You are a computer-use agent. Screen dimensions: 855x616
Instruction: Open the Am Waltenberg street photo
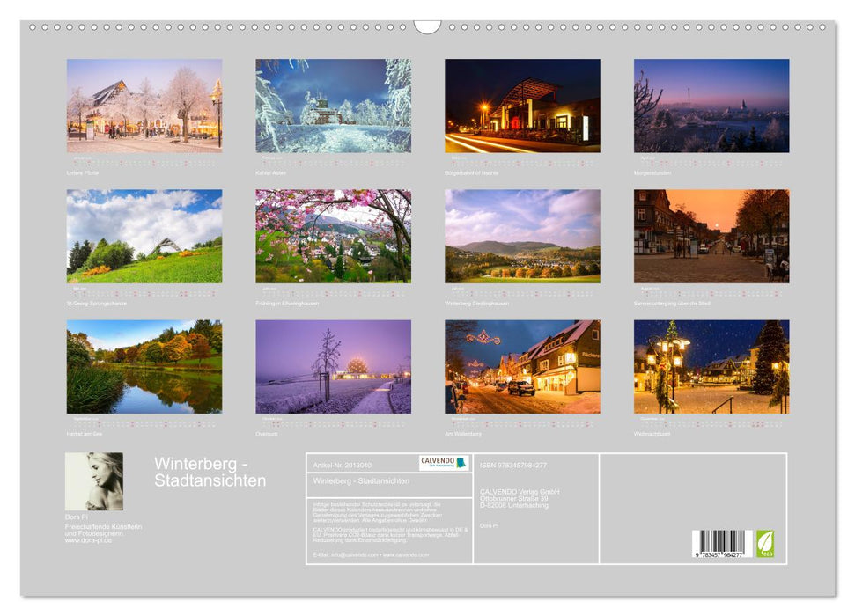click(522, 366)
